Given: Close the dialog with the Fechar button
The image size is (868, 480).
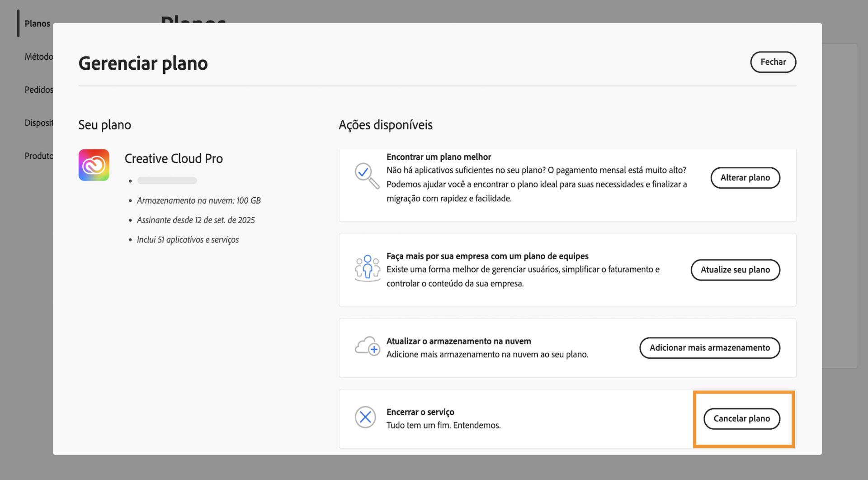Looking at the screenshot, I should coord(773,62).
